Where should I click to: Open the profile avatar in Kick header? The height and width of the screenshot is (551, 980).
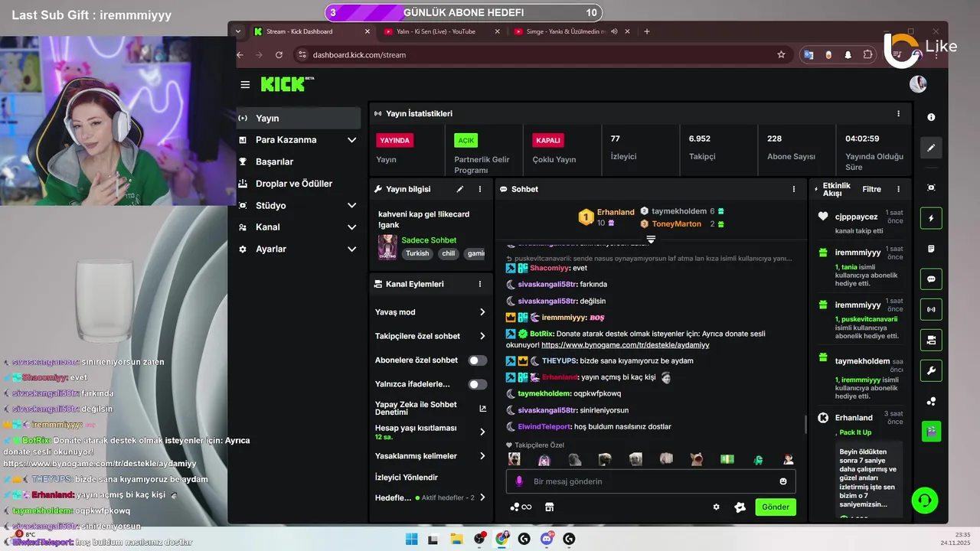tap(918, 84)
